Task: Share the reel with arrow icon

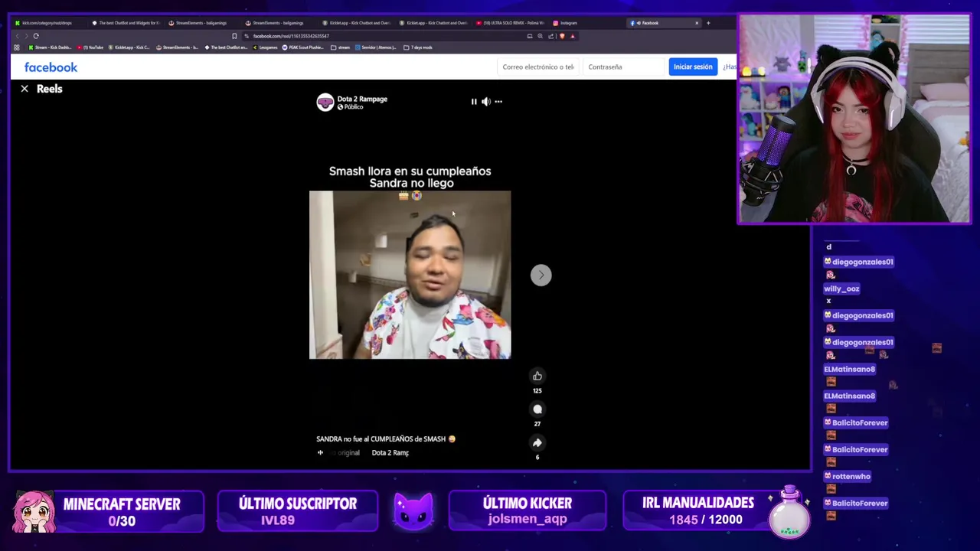Action: (x=537, y=442)
